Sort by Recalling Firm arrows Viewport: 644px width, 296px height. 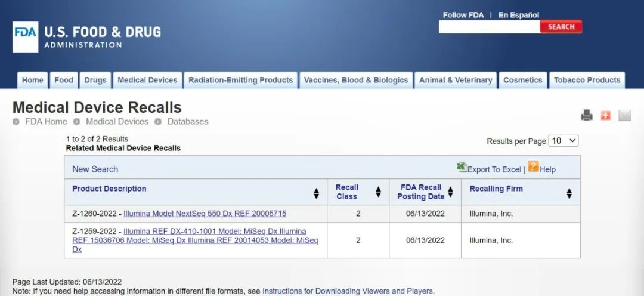pyautogui.click(x=569, y=193)
